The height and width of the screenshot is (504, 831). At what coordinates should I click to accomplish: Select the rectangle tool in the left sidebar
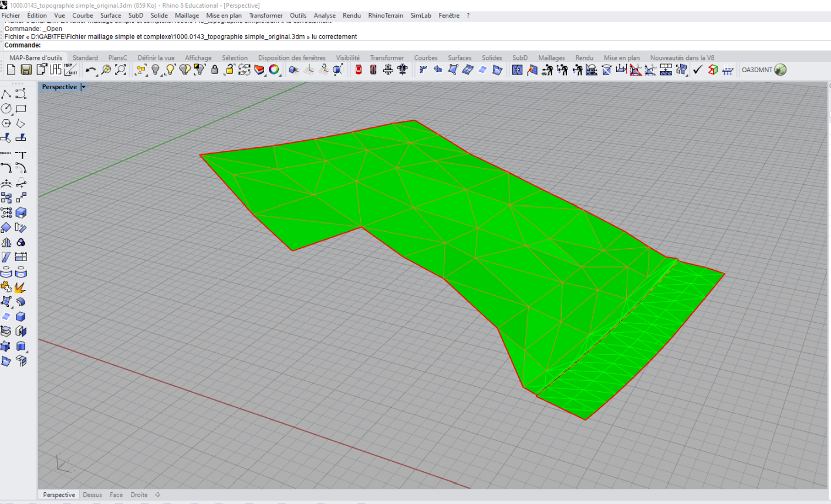click(21, 109)
